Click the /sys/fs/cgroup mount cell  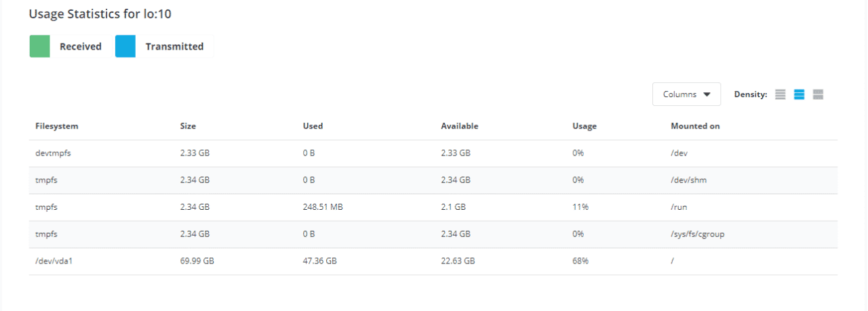point(698,234)
